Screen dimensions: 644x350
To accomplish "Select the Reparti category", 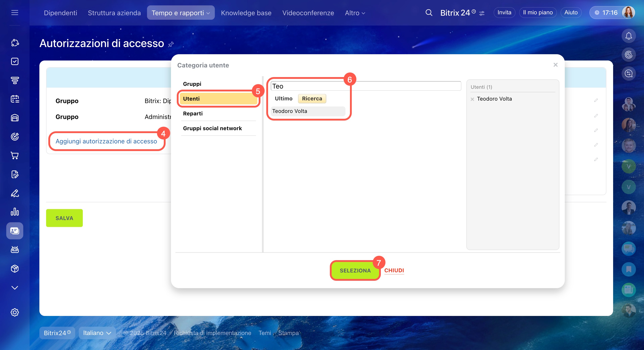I will [x=193, y=113].
